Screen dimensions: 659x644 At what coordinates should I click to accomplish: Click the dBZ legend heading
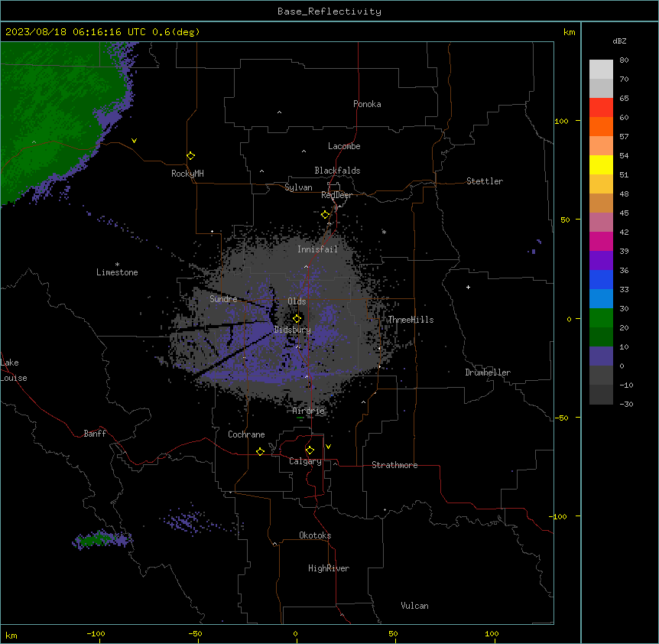[x=619, y=41]
